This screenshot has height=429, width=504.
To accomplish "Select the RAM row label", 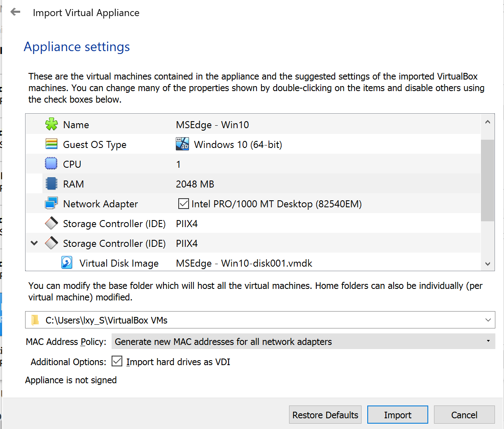I will click(73, 184).
